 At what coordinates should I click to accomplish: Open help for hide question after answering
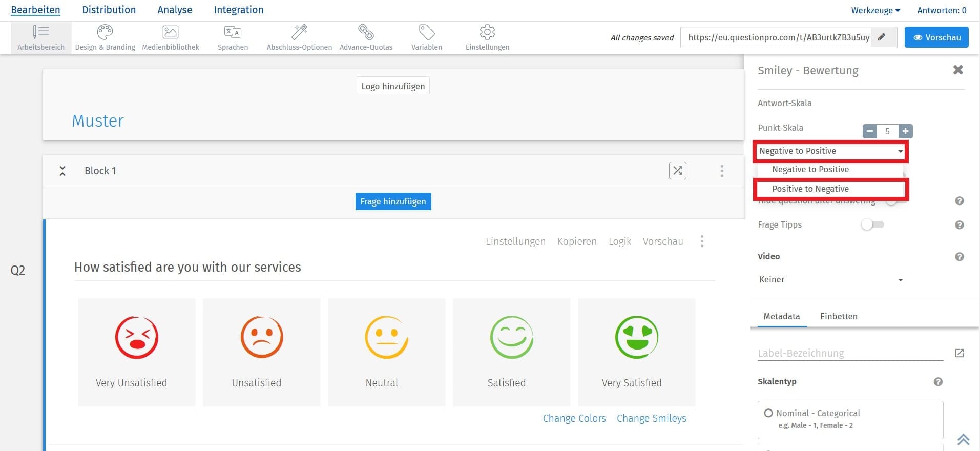point(960,201)
